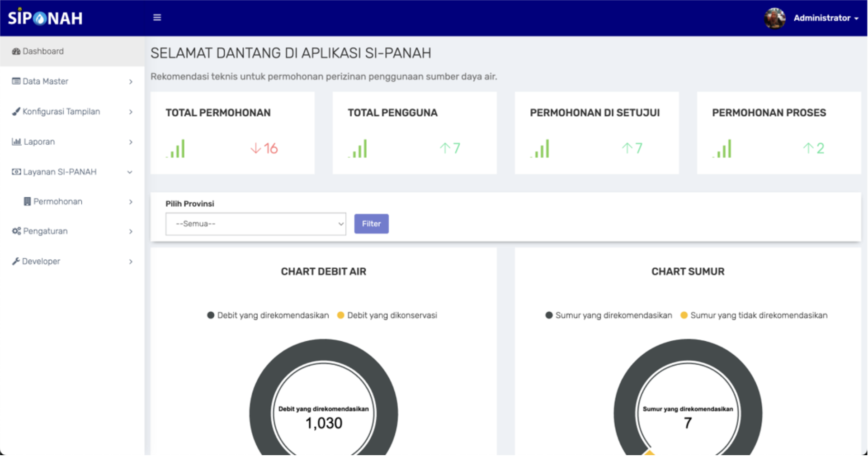The width and height of the screenshot is (868, 457).
Task: Click the SIPONAH logo
Action: [x=44, y=18]
